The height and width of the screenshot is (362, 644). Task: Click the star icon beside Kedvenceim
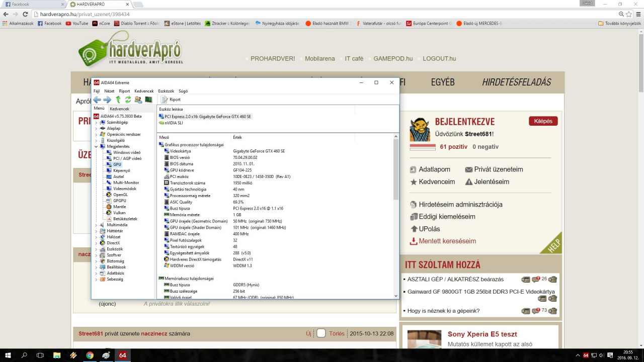[414, 182]
